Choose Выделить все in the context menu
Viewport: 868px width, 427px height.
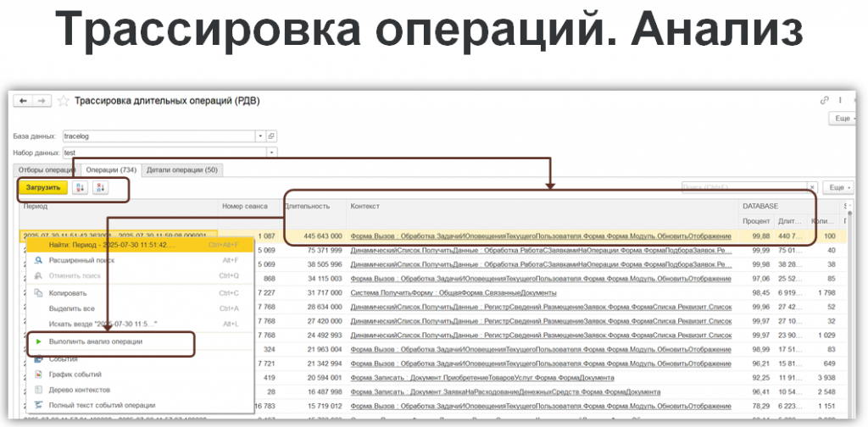click(x=140, y=308)
